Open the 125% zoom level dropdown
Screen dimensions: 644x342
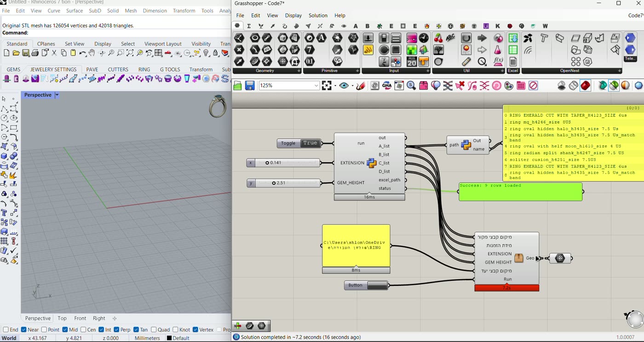[x=316, y=85]
